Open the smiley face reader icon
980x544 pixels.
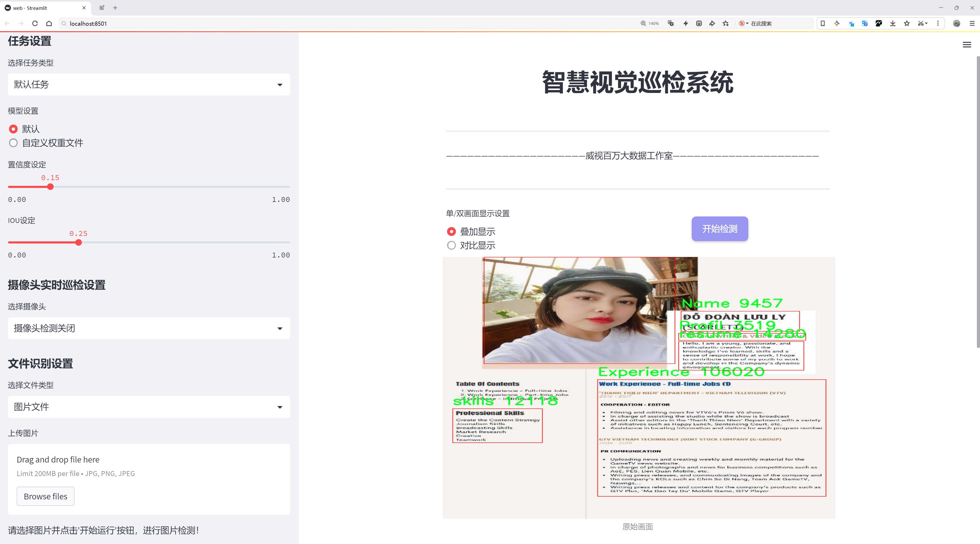pyautogui.click(x=699, y=24)
